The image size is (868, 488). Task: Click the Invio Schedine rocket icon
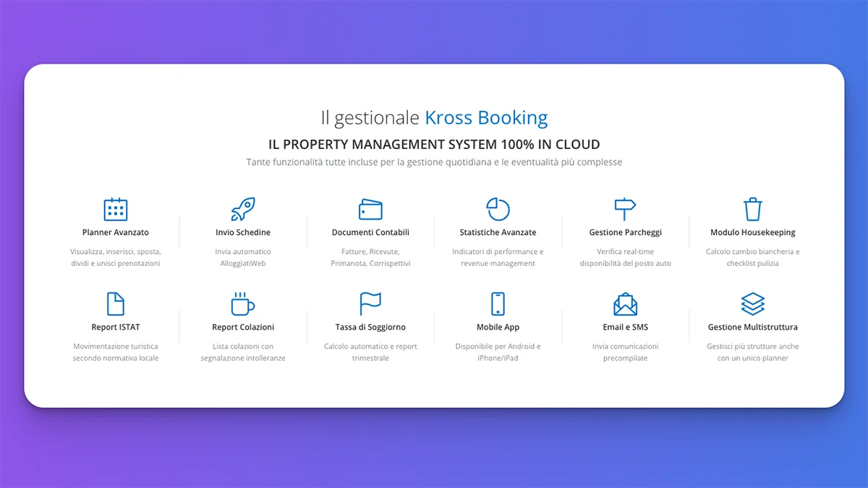pyautogui.click(x=243, y=209)
